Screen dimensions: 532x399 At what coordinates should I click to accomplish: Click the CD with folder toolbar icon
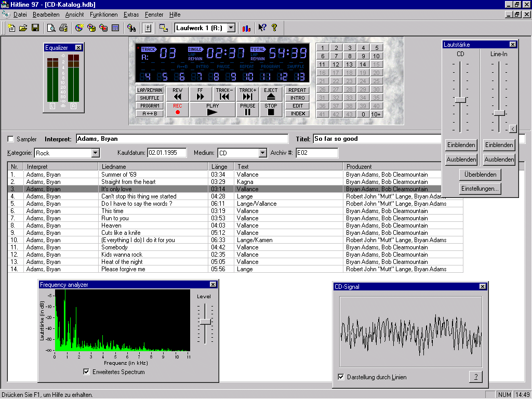[91, 28]
